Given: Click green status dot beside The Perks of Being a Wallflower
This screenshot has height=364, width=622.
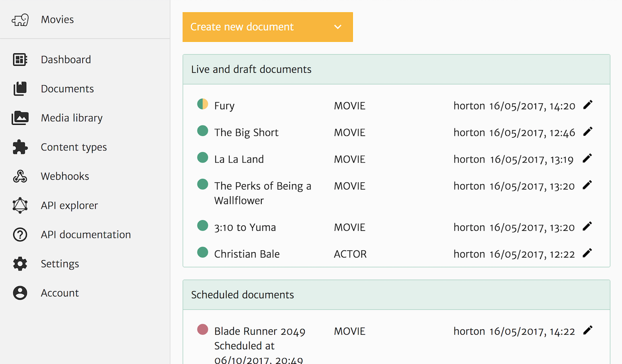Looking at the screenshot, I should click(x=203, y=184).
